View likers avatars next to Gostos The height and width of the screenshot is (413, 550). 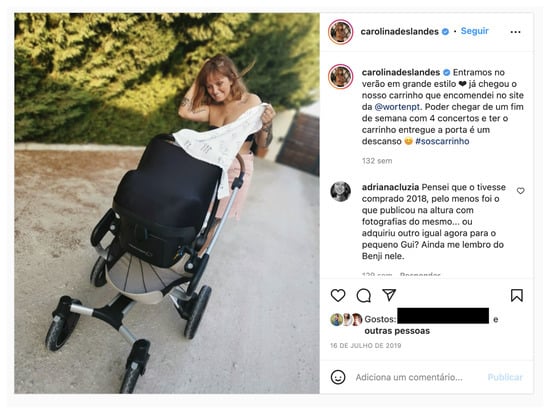coord(346,319)
